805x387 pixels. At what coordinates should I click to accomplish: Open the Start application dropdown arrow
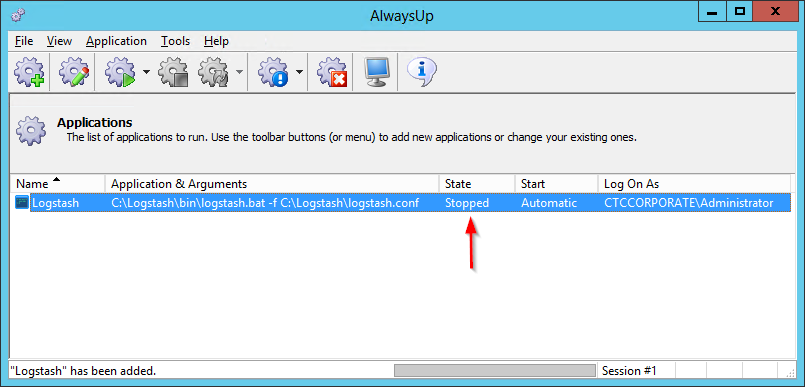point(146,72)
